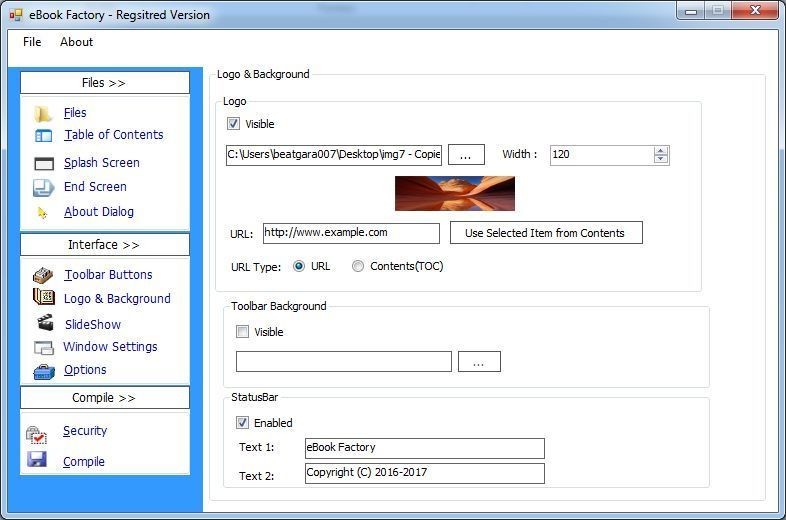Collapse the Compile >> section header
786x520 pixels.
(105, 398)
